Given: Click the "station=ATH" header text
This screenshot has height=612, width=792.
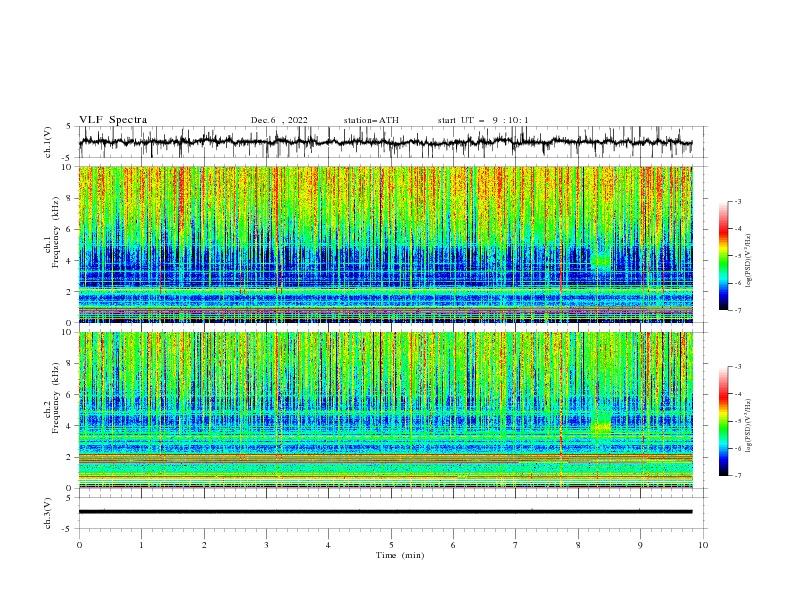Looking at the screenshot, I should click(x=371, y=120).
